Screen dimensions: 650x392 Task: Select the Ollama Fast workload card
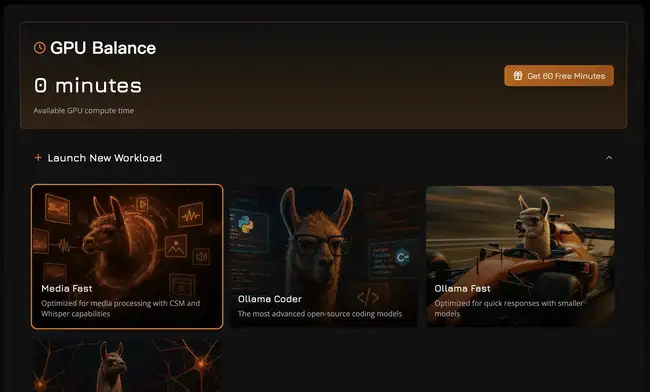[x=520, y=257]
